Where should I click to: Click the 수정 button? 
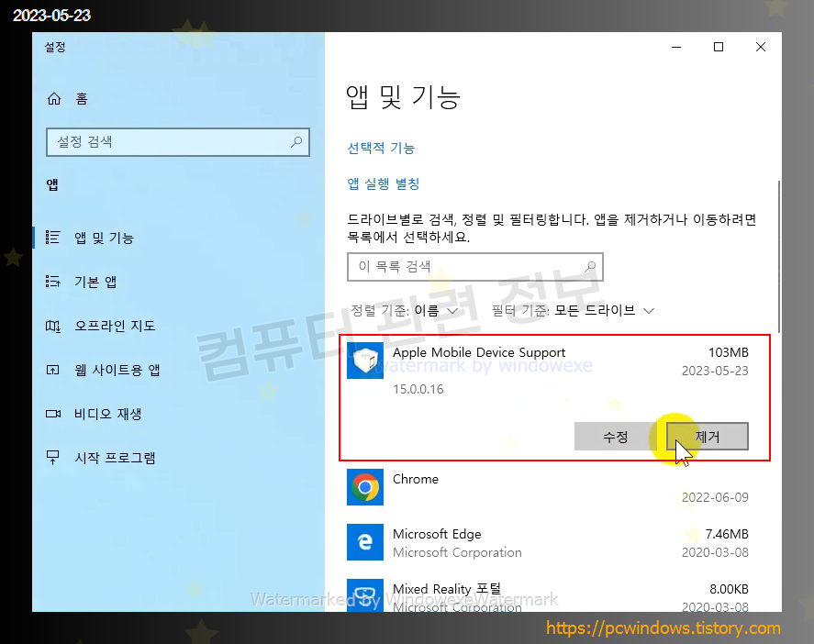(x=615, y=437)
